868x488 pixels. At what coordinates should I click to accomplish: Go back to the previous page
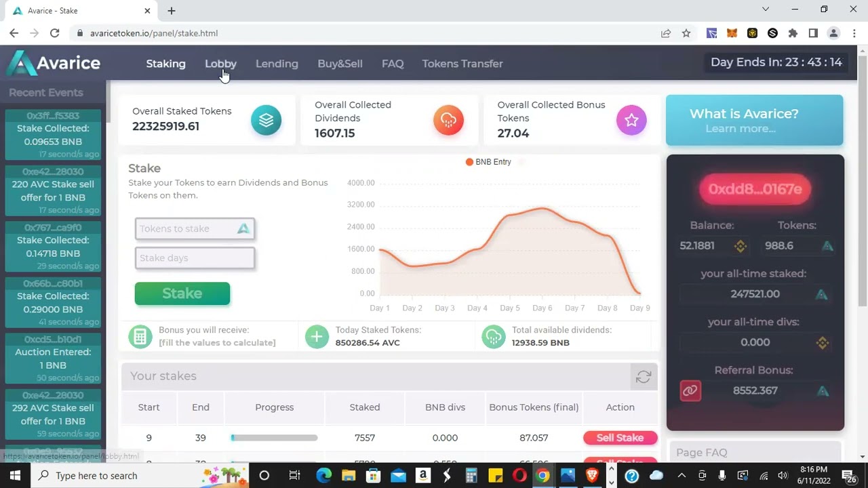[14, 33]
